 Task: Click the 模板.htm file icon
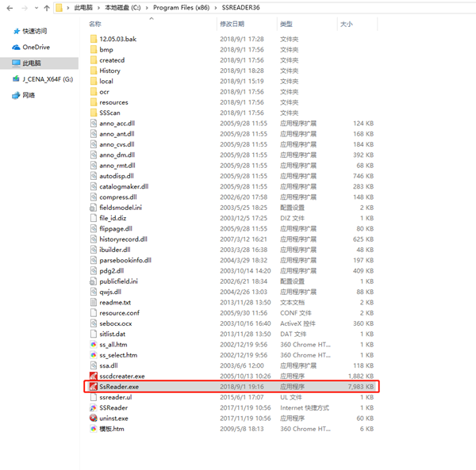click(94, 429)
